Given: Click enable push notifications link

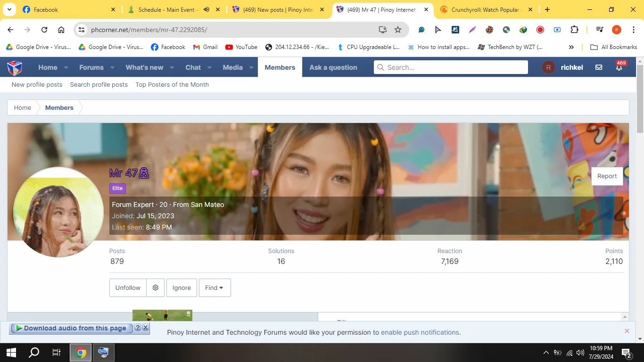Looking at the screenshot, I should tap(420, 332).
